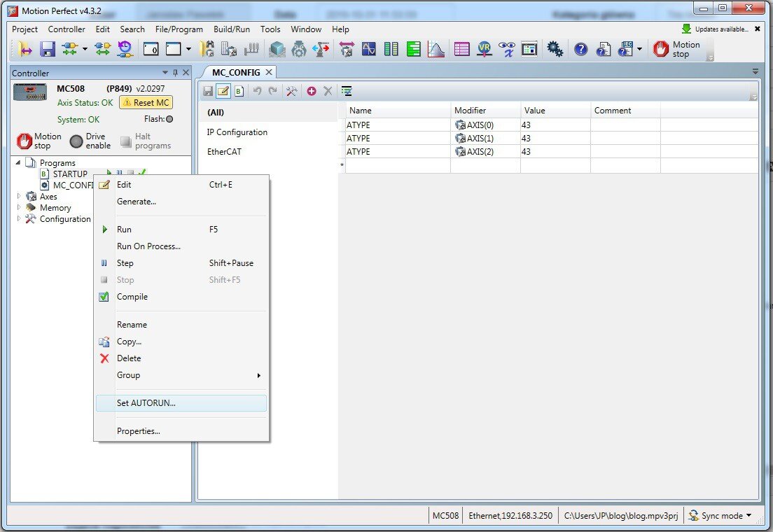
Task: Open the histogram curve analysis icon
Action: click(x=436, y=49)
